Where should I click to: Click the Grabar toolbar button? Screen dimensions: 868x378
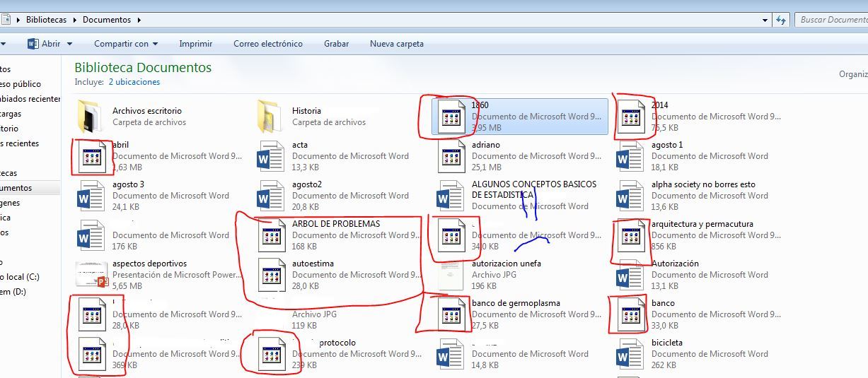pyautogui.click(x=337, y=44)
